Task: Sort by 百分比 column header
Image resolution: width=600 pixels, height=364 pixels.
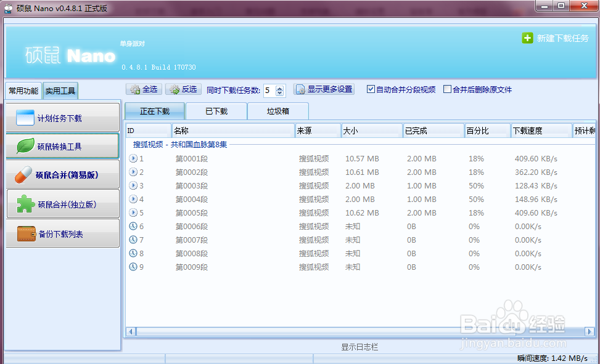Action: (x=488, y=131)
